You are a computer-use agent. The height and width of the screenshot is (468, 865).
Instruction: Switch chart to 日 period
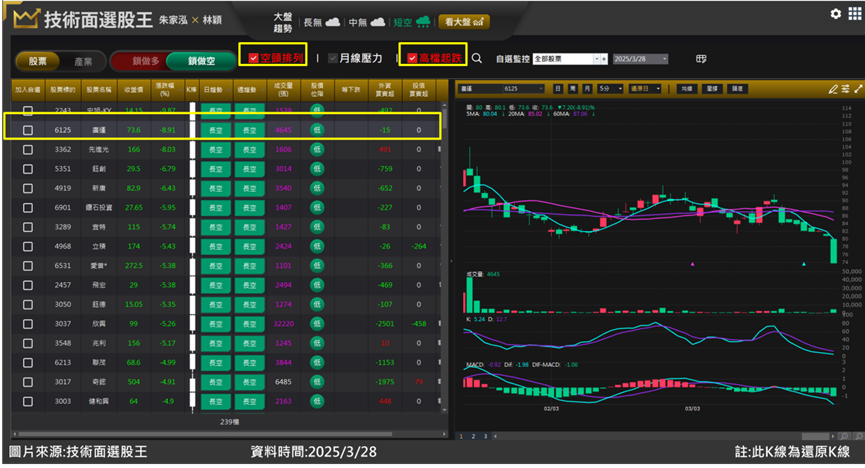click(x=558, y=89)
